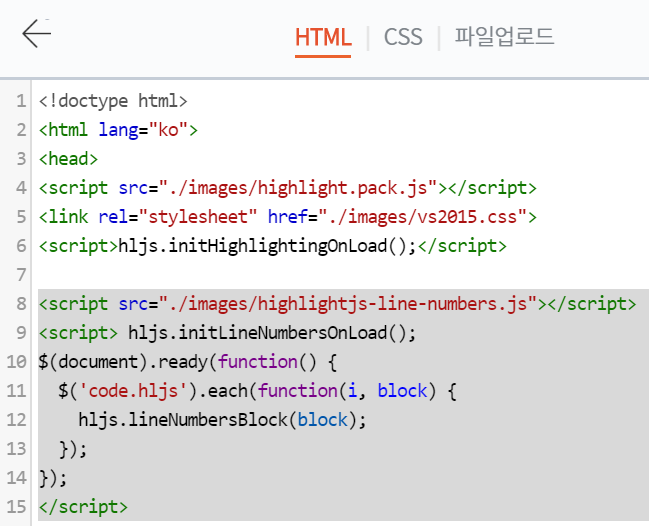Click line number 10 in gutter
The width and height of the screenshot is (649, 526).
pos(17,362)
